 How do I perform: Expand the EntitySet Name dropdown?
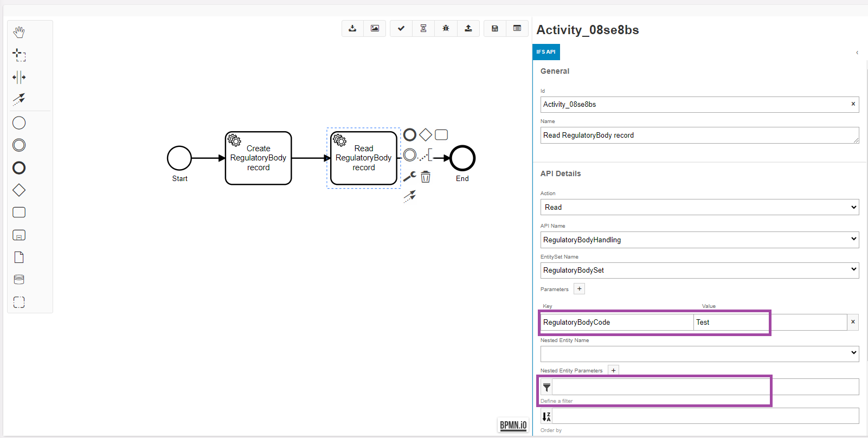(699, 270)
